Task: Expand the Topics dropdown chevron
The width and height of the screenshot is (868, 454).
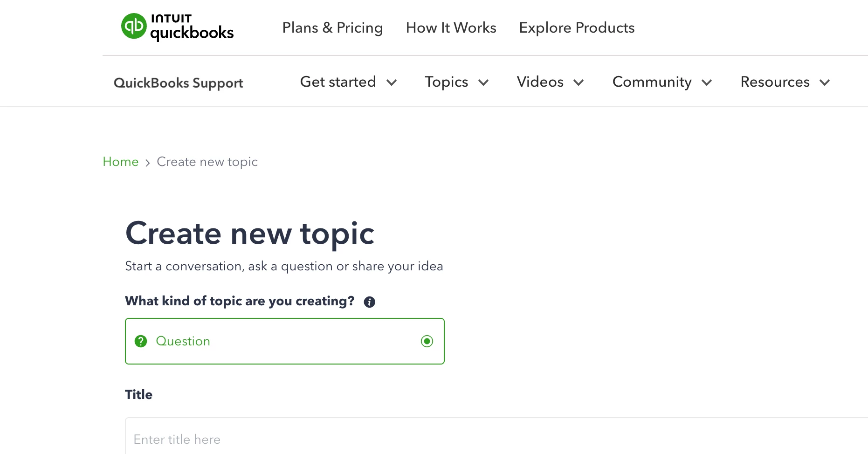Action: pos(483,83)
